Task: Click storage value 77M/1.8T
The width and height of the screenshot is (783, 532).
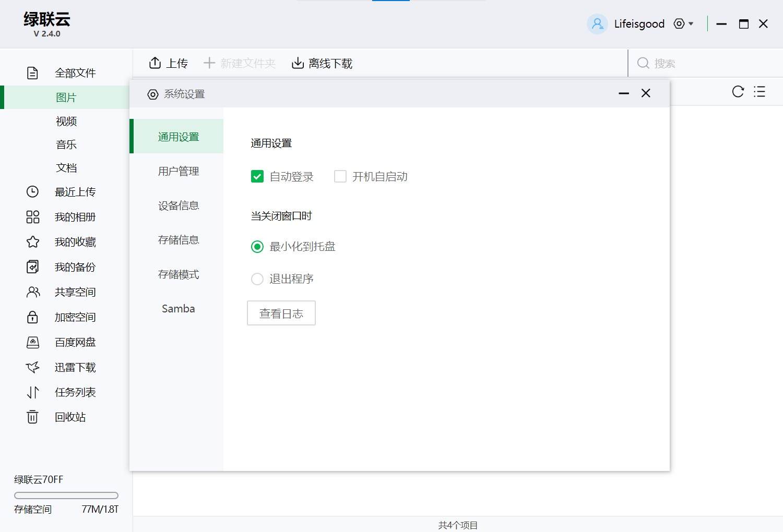Action: coord(100,509)
